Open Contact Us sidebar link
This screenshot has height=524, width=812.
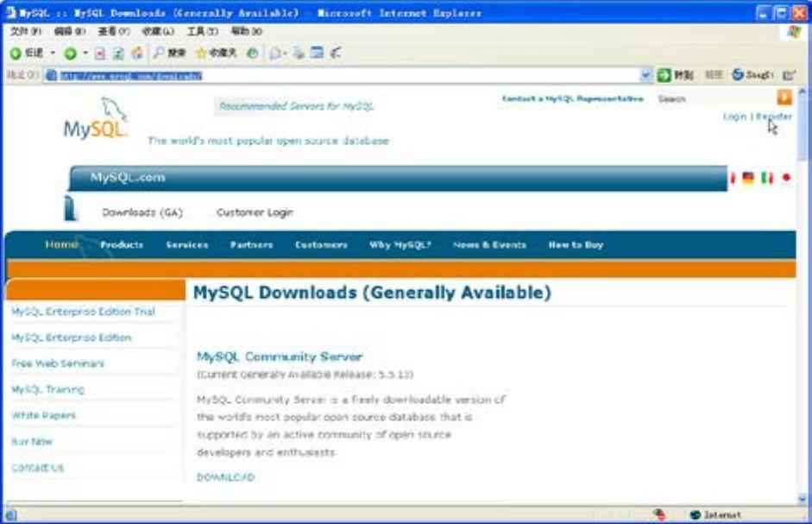coord(37,468)
